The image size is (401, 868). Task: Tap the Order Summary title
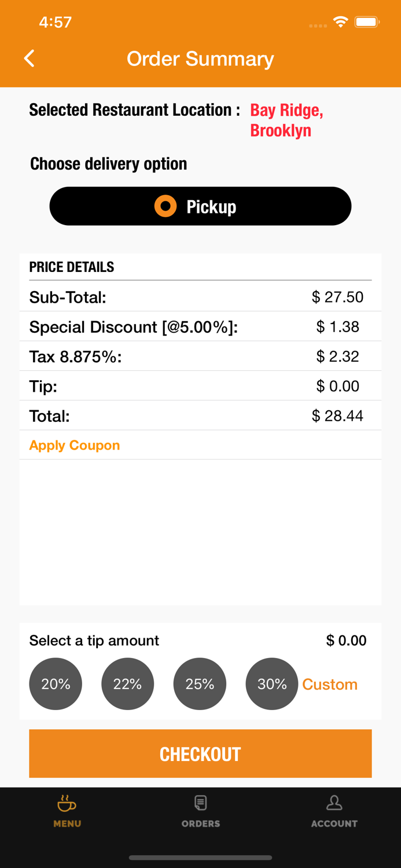click(x=200, y=59)
